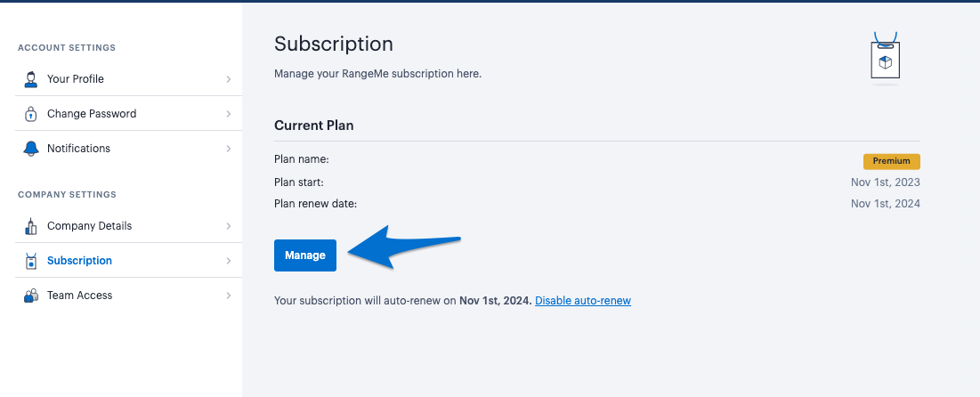Expand the Team Access chevron arrow
The image size is (980, 397).
[x=229, y=296]
